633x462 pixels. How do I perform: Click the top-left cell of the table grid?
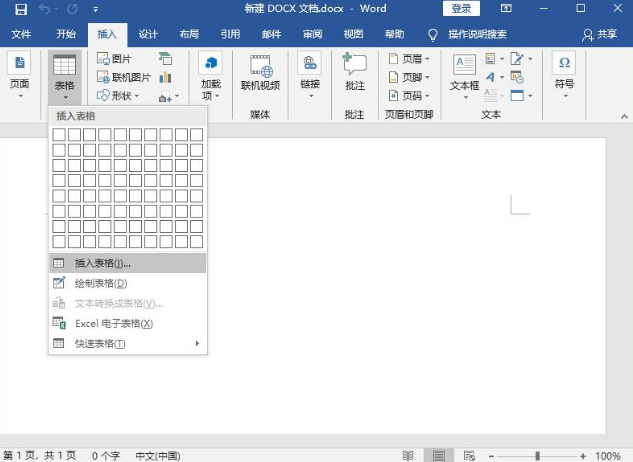coord(59,134)
